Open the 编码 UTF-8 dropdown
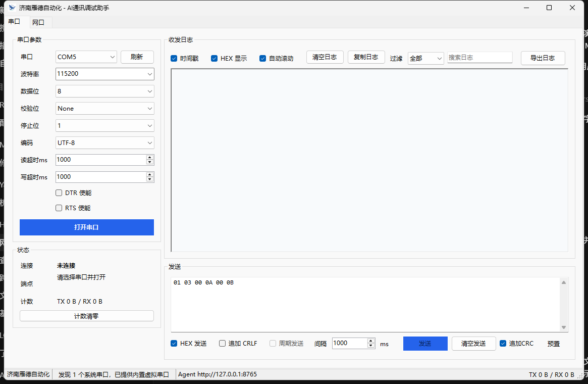Image resolution: width=588 pixels, height=384 pixels. click(104, 143)
